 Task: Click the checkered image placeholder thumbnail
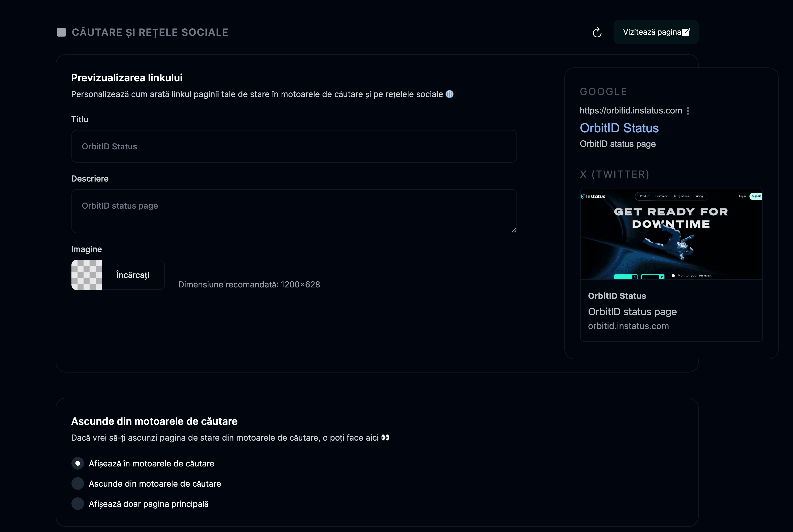click(87, 275)
